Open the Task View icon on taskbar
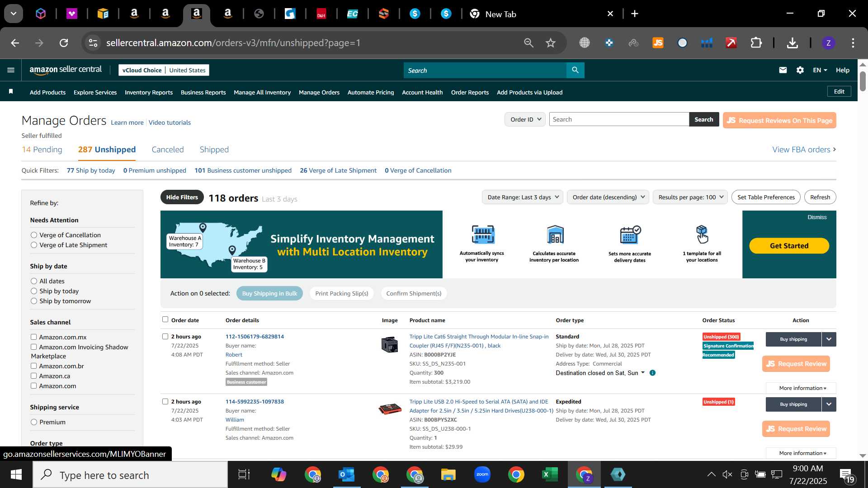The height and width of the screenshot is (488, 868). coord(244,474)
